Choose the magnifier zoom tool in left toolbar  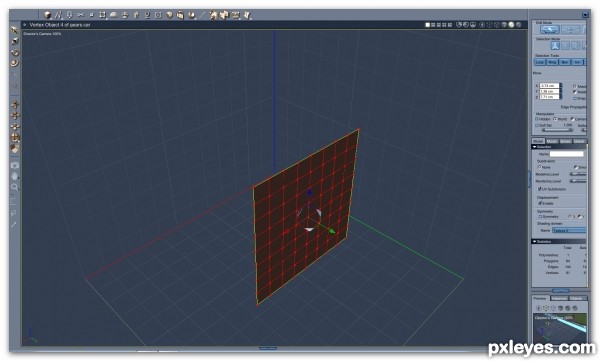coord(15,187)
